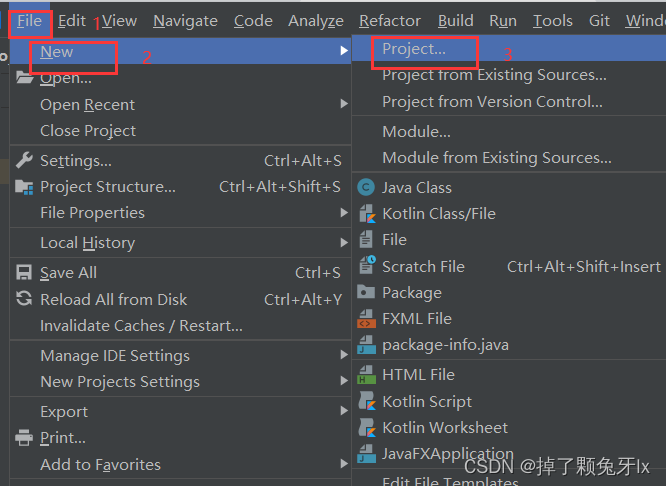
Task: Open the Run menu
Action: 503,21
